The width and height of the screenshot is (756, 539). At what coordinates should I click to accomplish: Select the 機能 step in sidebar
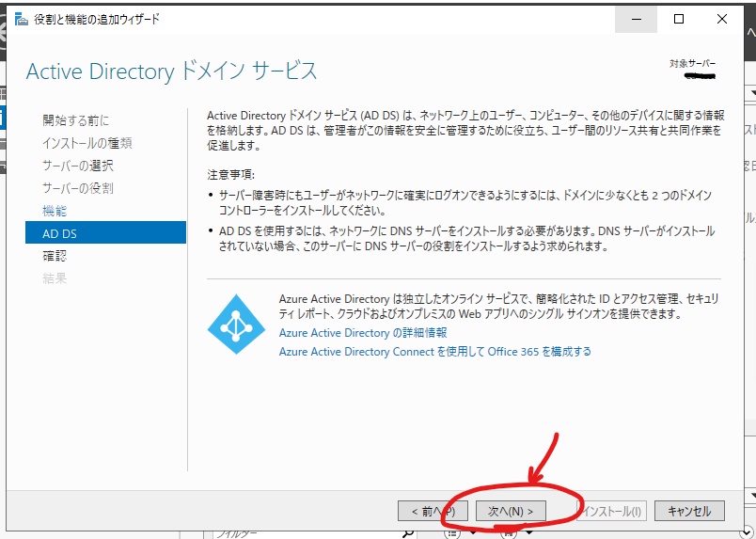coord(55,211)
